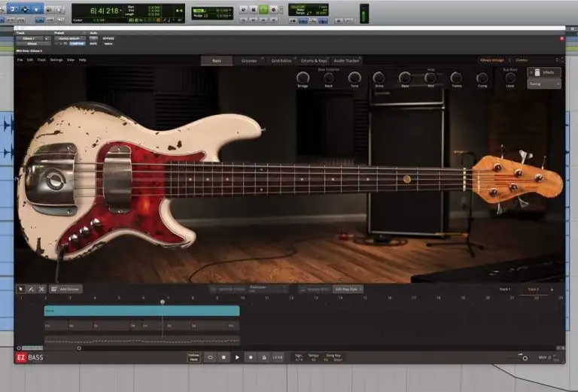The width and height of the screenshot is (578, 392).
Task: Click the EZbass record button
Action: click(x=251, y=357)
